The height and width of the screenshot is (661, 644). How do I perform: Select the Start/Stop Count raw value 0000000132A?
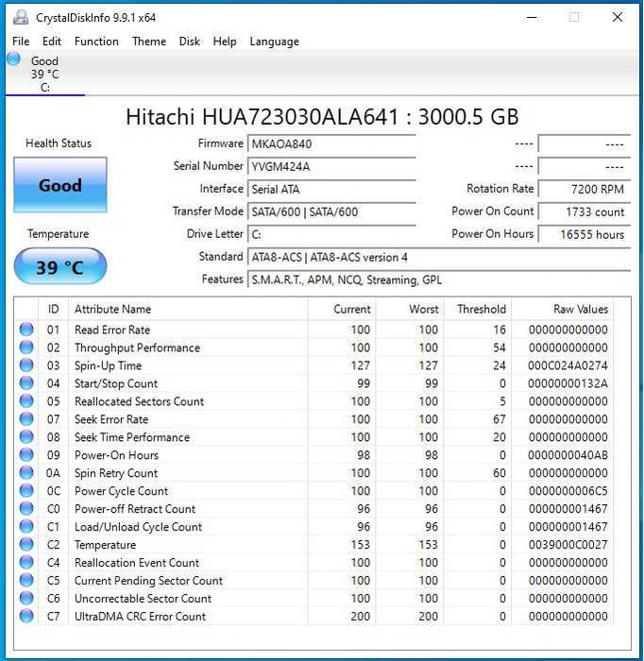pyautogui.click(x=568, y=383)
